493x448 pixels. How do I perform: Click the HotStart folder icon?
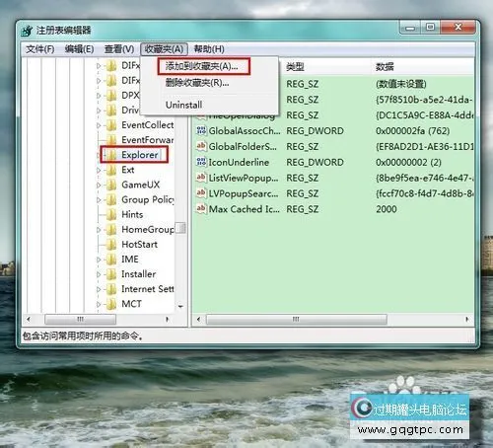click(x=111, y=245)
